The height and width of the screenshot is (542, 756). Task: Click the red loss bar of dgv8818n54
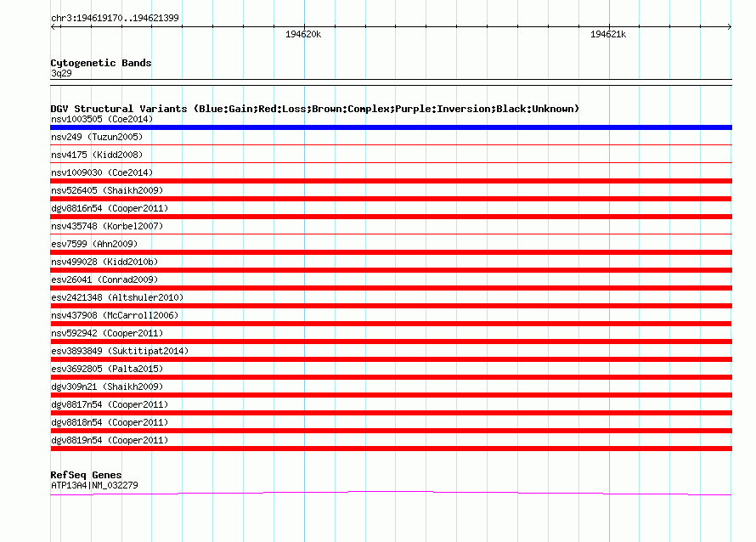tap(391, 431)
